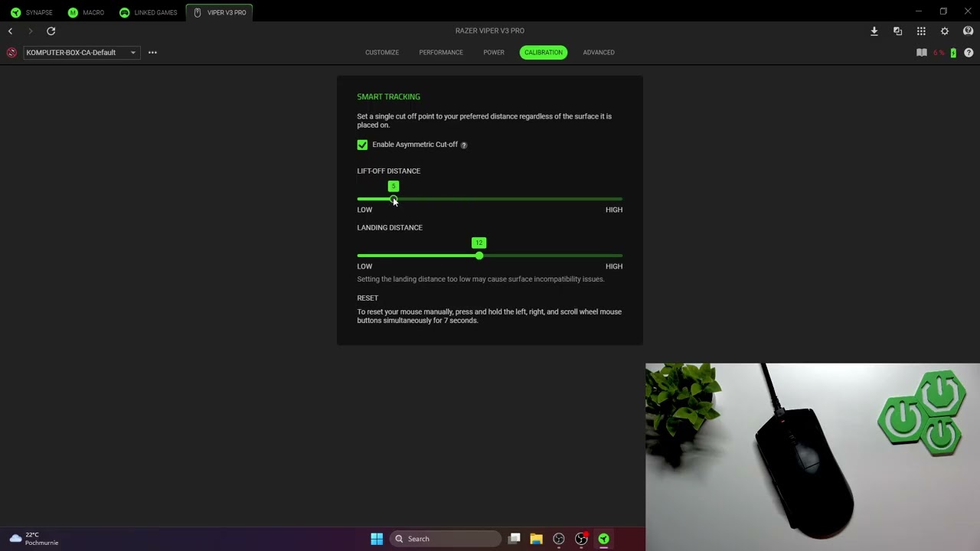Uncheck Enable Asymmetric Cut-off checkbox
The width and height of the screenshot is (980, 551).
point(362,145)
